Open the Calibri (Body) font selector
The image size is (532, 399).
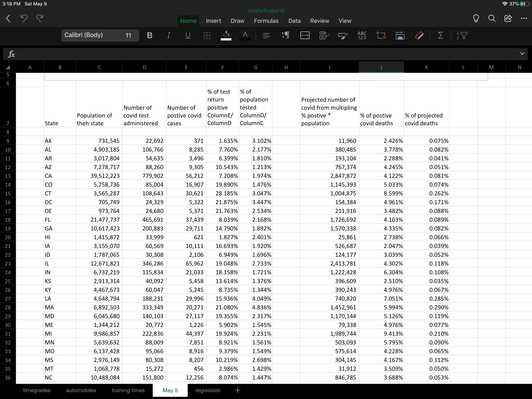[89, 35]
